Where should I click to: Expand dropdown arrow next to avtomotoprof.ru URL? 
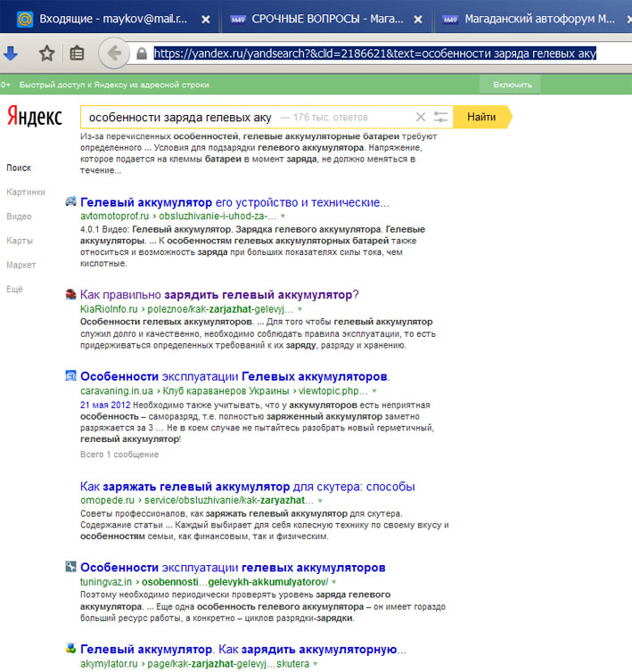click(x=283, y=217)
